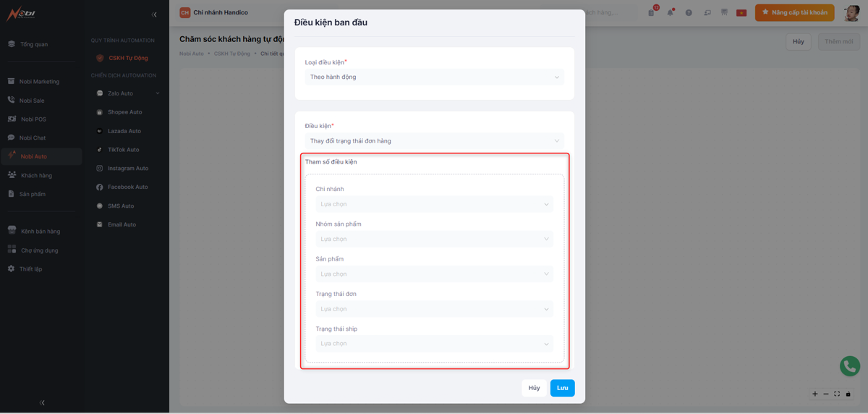Collapse the automation submenu panel

(154, 14)
